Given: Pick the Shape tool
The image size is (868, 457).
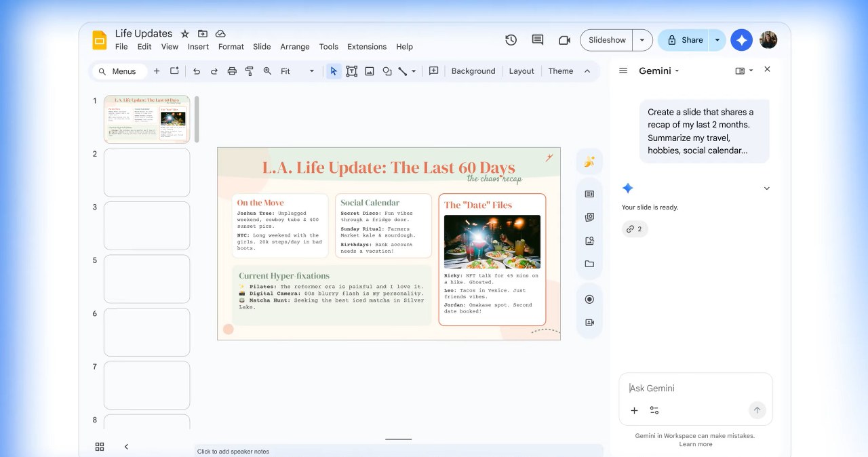Looking at the screenshot, I should pyautogui.click(x=387, y=71).
